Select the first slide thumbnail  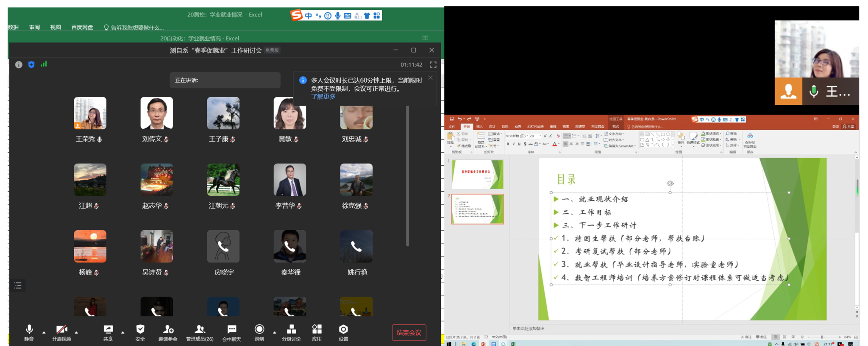coord(477,174)
